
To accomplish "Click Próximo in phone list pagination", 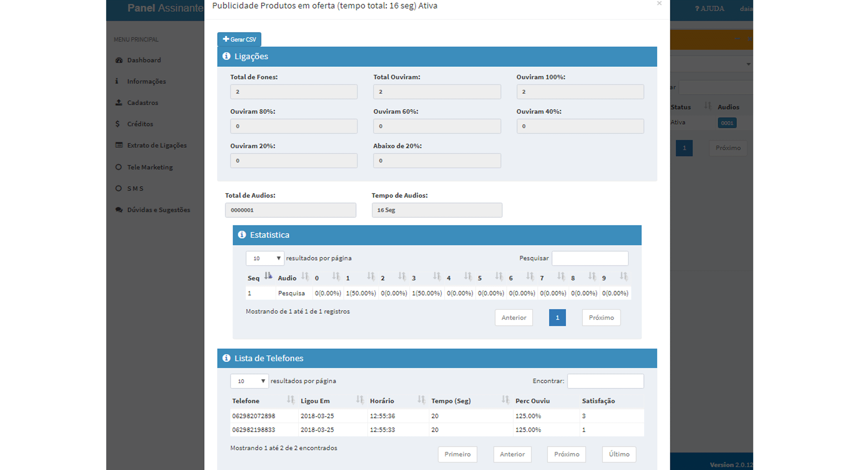I will click(567, 454).
